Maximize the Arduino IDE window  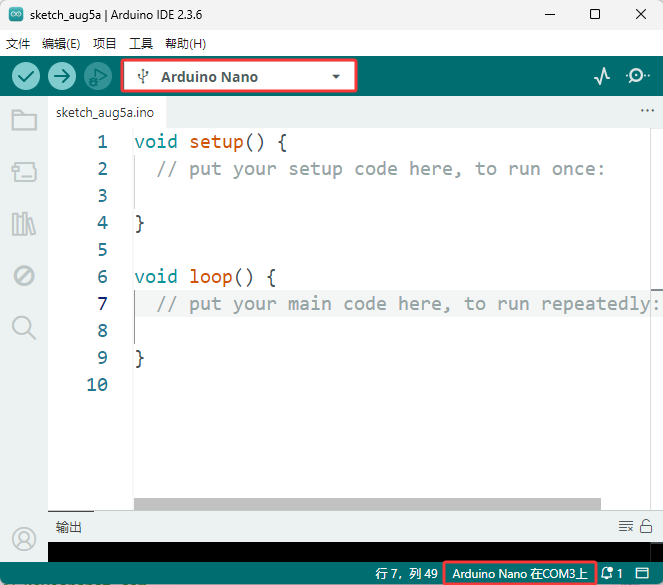click(x=595, y=15)
